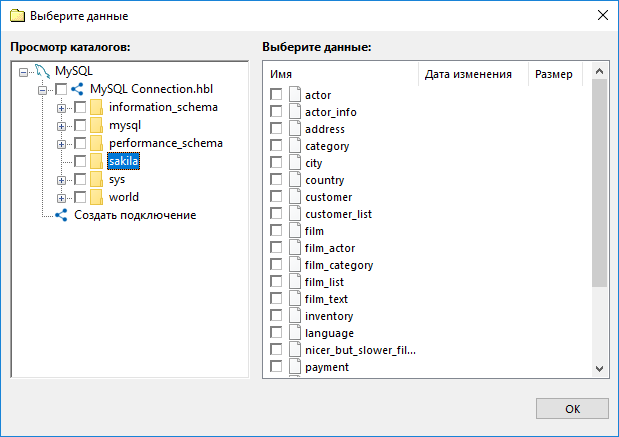This screenshot has width=619, height=437.
Task: Expand the mysql database node
Action: pyautogui.click(x=61, y=126)
